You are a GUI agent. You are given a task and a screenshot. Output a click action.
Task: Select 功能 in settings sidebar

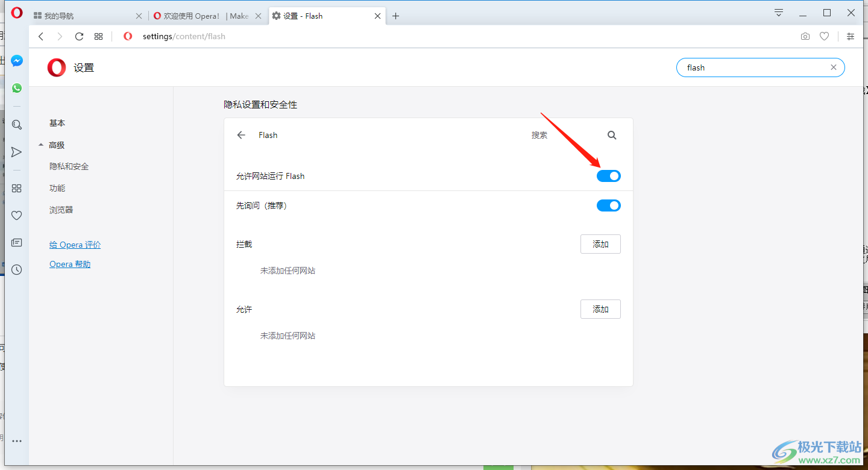[x=57, y=188]
